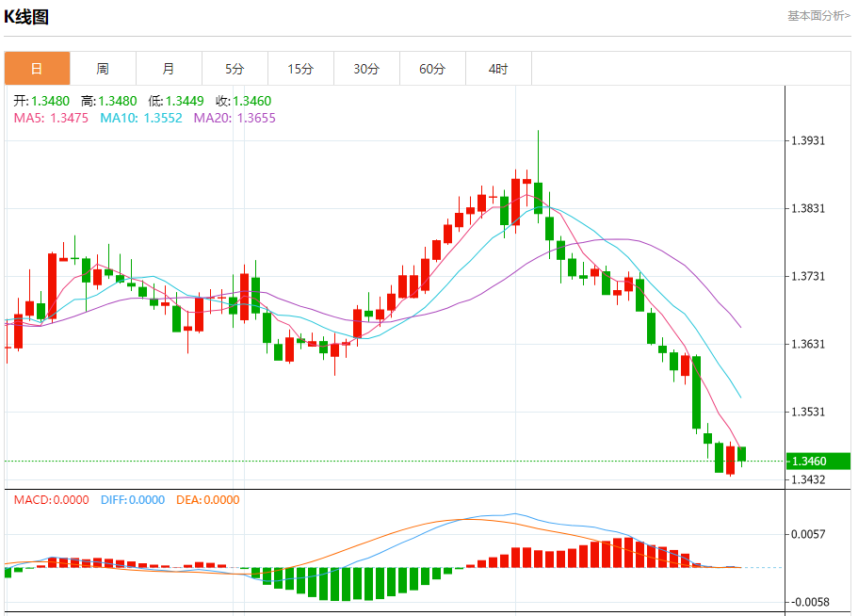
Task: Click the MACD:0.0000 indicator label
Action: [52, 500]
